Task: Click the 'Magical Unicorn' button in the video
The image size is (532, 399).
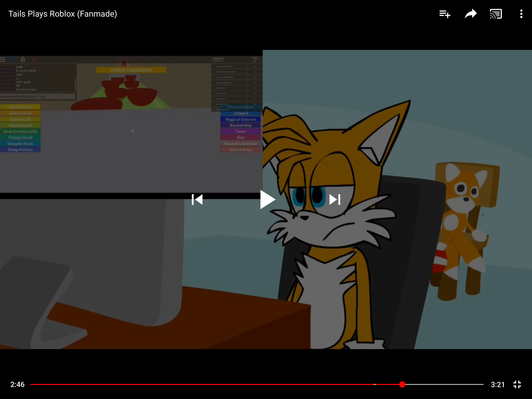Action: tap(241, 119)
